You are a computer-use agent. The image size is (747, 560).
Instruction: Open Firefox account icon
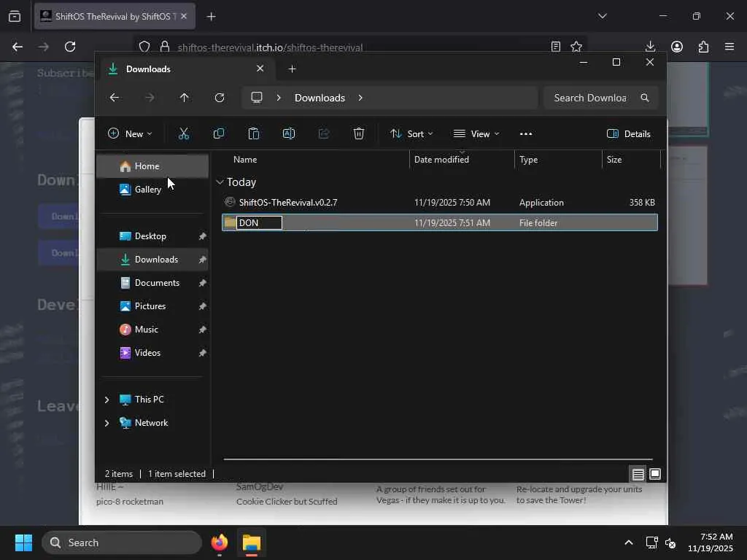pos(677,47)
